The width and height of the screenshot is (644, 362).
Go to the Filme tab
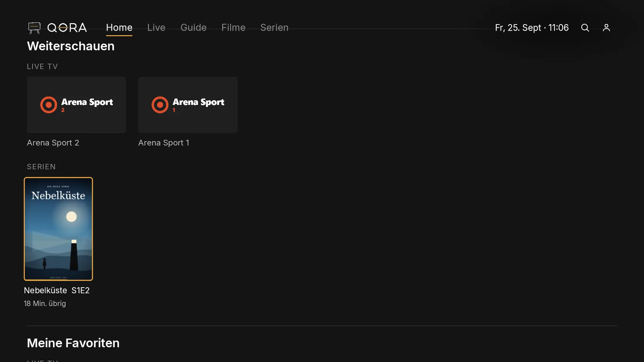pos(233,28)
